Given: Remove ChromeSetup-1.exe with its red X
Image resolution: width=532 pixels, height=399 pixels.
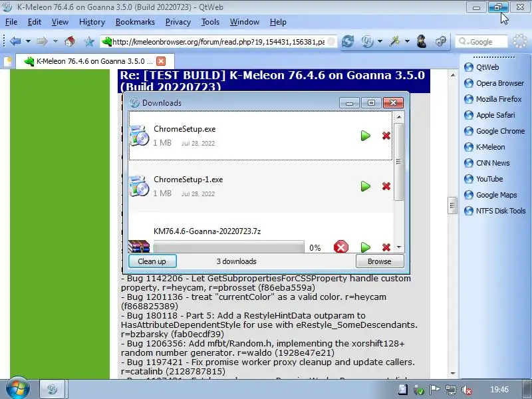Looking at the screenshot, I should (386, 186).
